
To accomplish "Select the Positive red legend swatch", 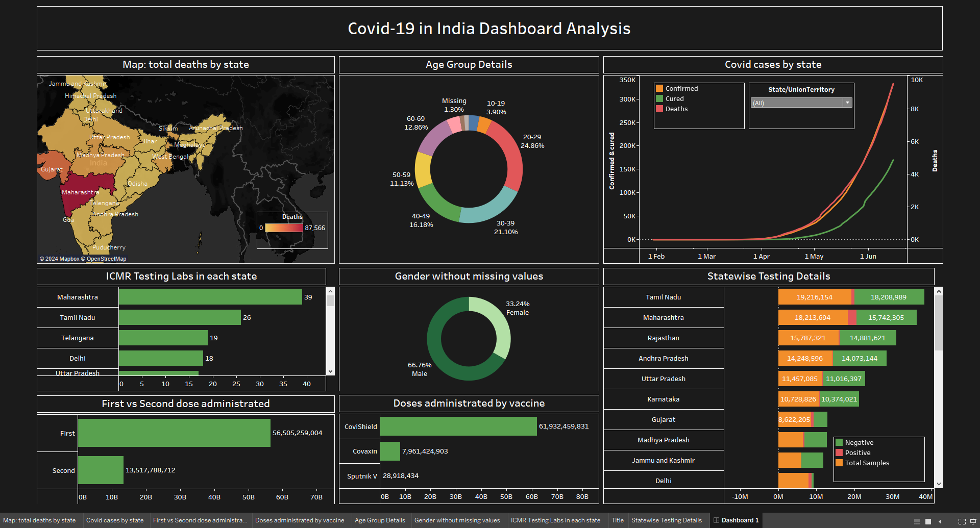I will [839, 452].
